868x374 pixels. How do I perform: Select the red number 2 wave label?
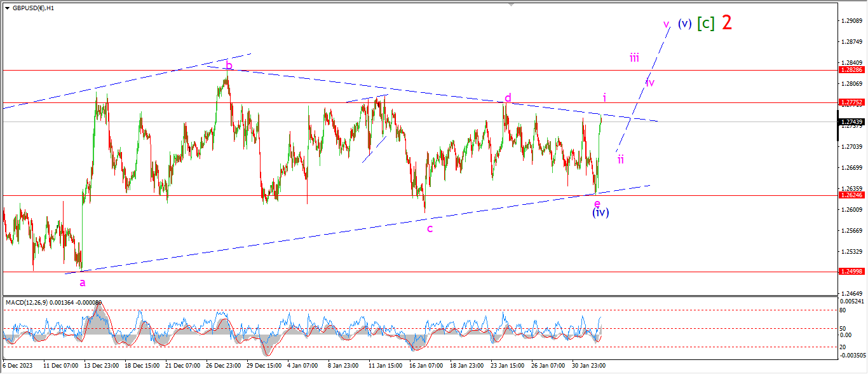pos(727,23)
